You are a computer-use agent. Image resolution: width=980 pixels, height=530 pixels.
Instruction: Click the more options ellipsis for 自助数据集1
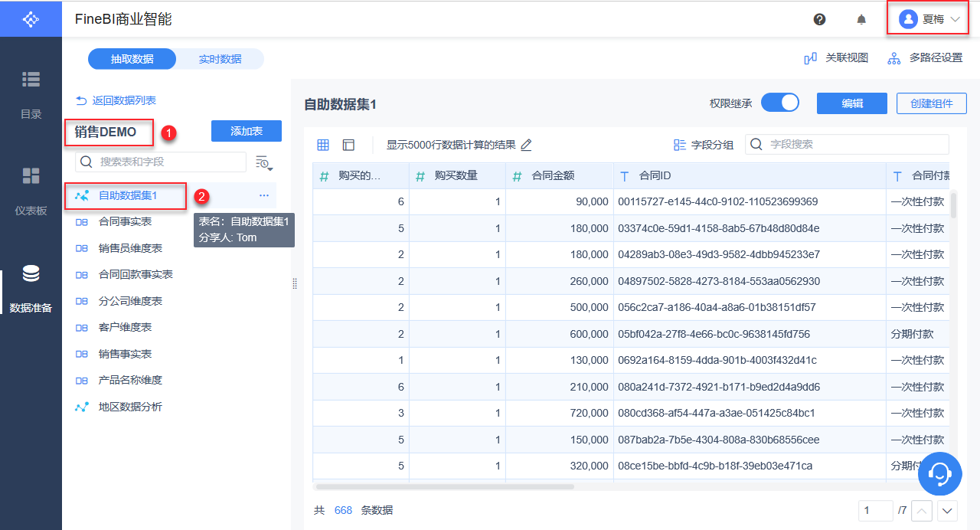(x=264, y=196)
